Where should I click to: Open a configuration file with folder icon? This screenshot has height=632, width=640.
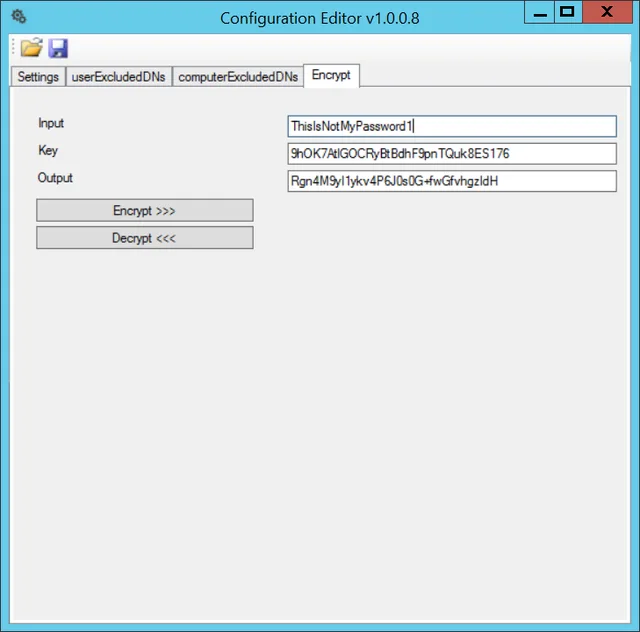coord(31,47)
